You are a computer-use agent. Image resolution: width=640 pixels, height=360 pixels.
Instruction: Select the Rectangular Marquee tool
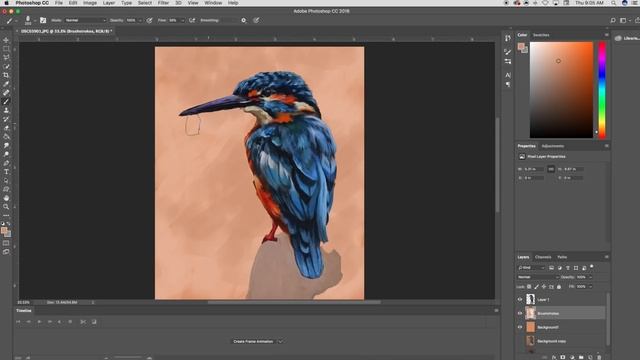(x=6, y=49)
